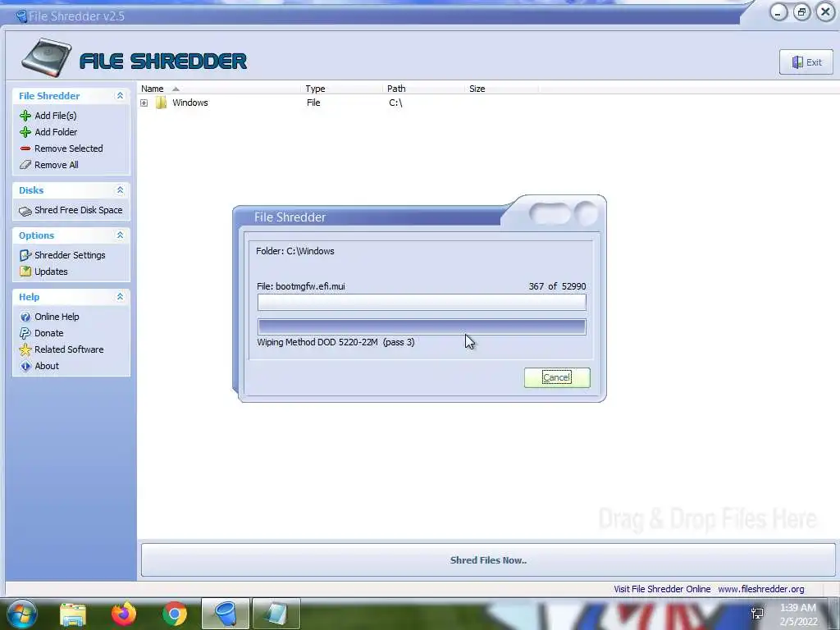The height and width of the screenshot is (630, 840).
Task: Click the Shredder Settings label
Action: [x=70, y=256]
